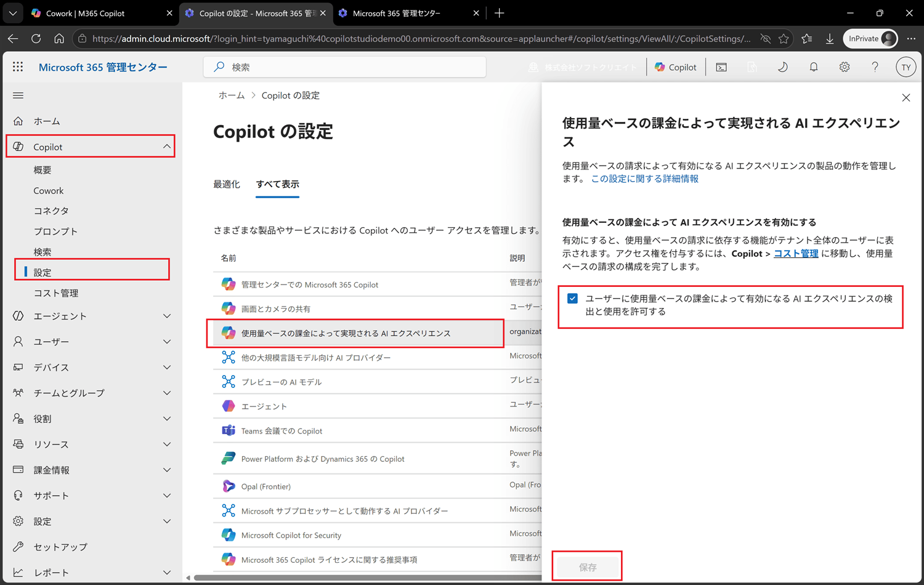Select コスト管理 in left navigation
The width and height of the screenshot is (924, 585).
click(56, 293)
